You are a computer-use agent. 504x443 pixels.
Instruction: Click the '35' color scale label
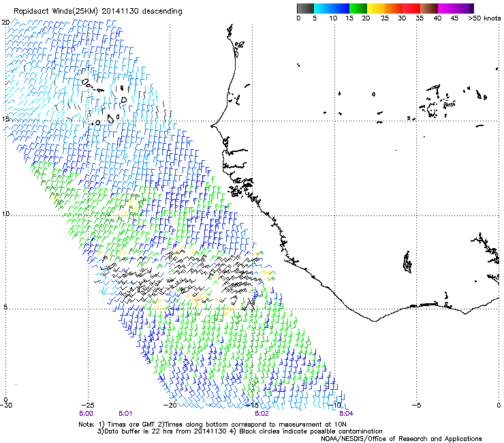(420, 18)
